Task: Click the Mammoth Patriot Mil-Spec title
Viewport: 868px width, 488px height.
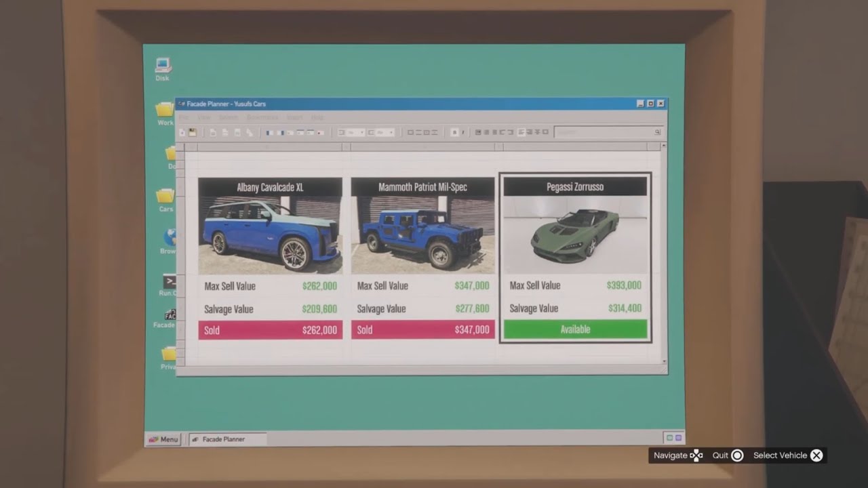Action: pyautogui.click(x=422, y=187)
